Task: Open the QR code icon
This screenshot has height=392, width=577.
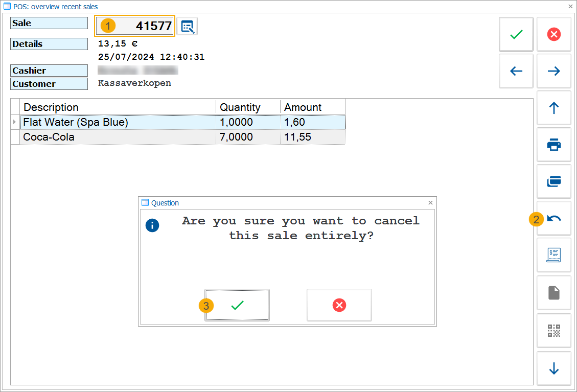Action: pyautogui.click(x=553, y=330)
